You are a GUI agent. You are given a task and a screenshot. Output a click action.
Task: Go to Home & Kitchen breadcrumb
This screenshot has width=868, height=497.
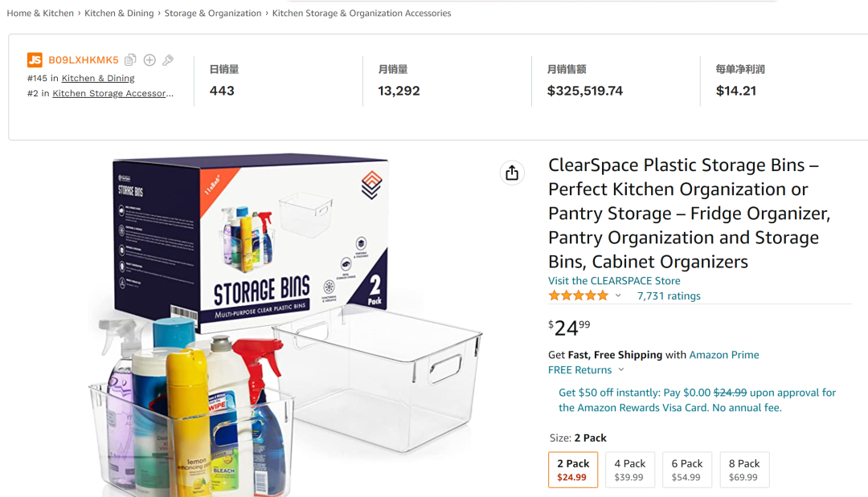point(40,13)
